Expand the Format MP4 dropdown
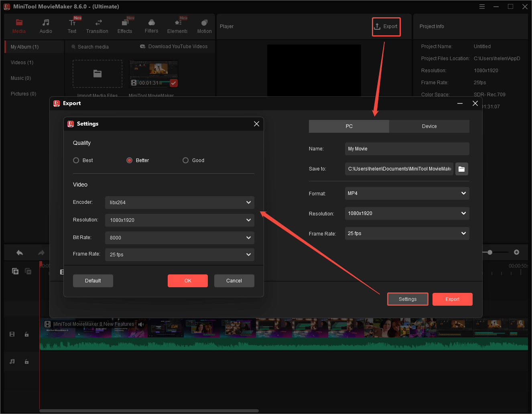This screenshot has width=532, height=414. pyautogui.click(x=407, y=193)
